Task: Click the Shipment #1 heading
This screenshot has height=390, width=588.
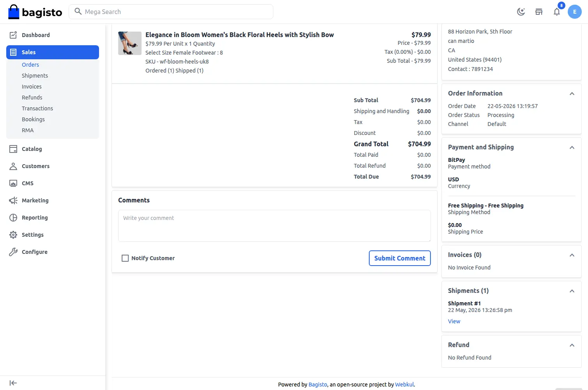Action: 464,303
